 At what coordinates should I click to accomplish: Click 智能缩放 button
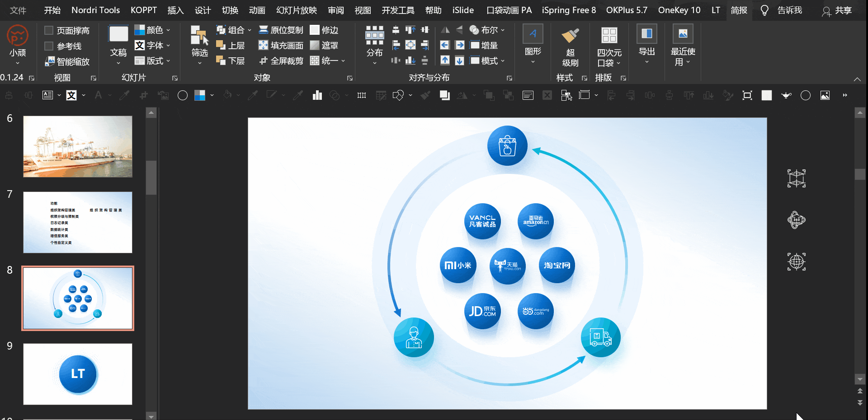[x=67, y=61]
